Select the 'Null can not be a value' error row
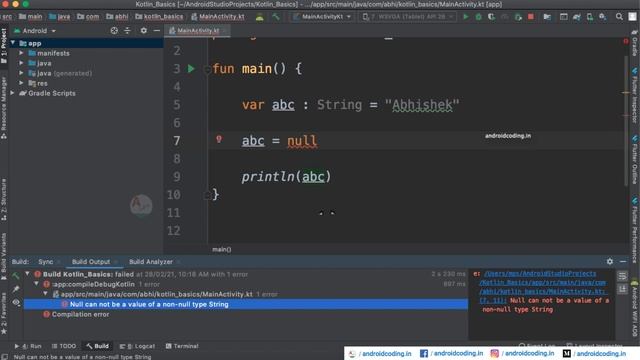Image resolution: width=640 pixels, height=360 pixels. pos(246,304)
